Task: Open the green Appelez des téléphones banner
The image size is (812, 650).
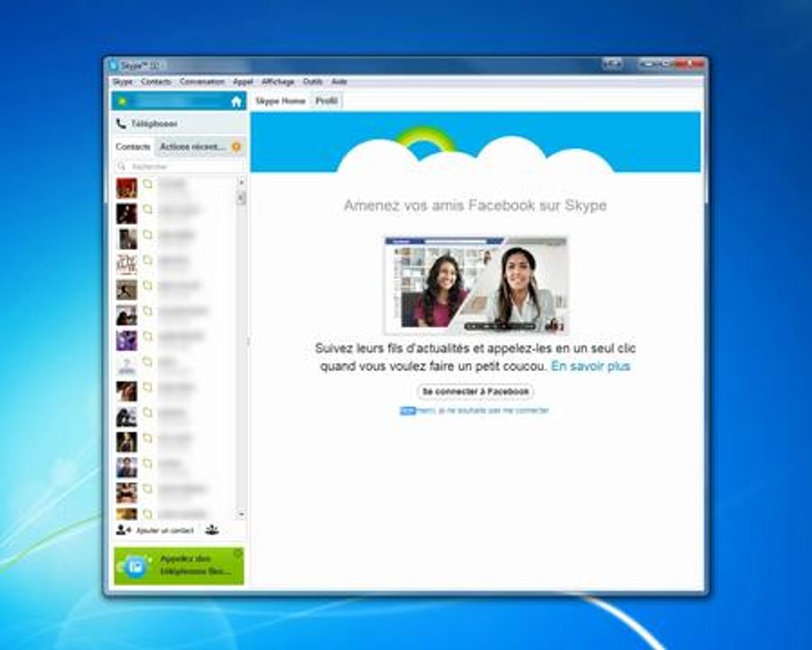Action: tap(179, 566)
